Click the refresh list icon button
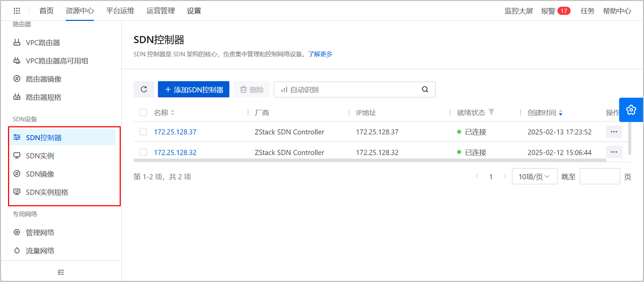Image resolution: width=644 pixels, height=282 pixels. point(143,90)
